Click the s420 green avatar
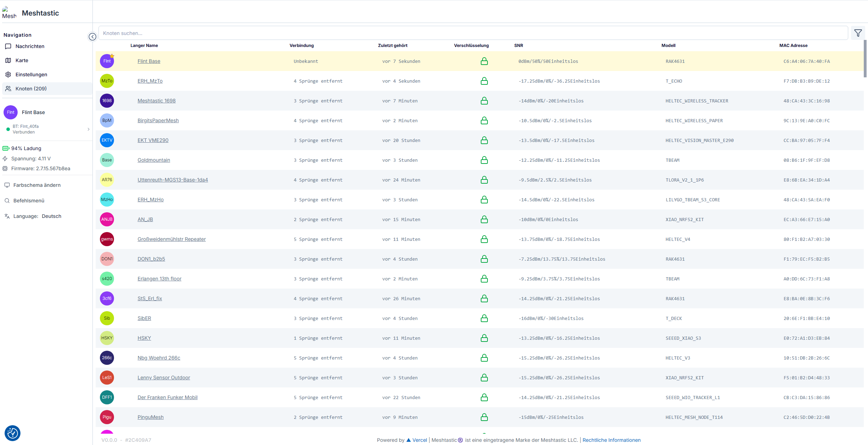This screenshot has height=445, width=868. point(107,279)
